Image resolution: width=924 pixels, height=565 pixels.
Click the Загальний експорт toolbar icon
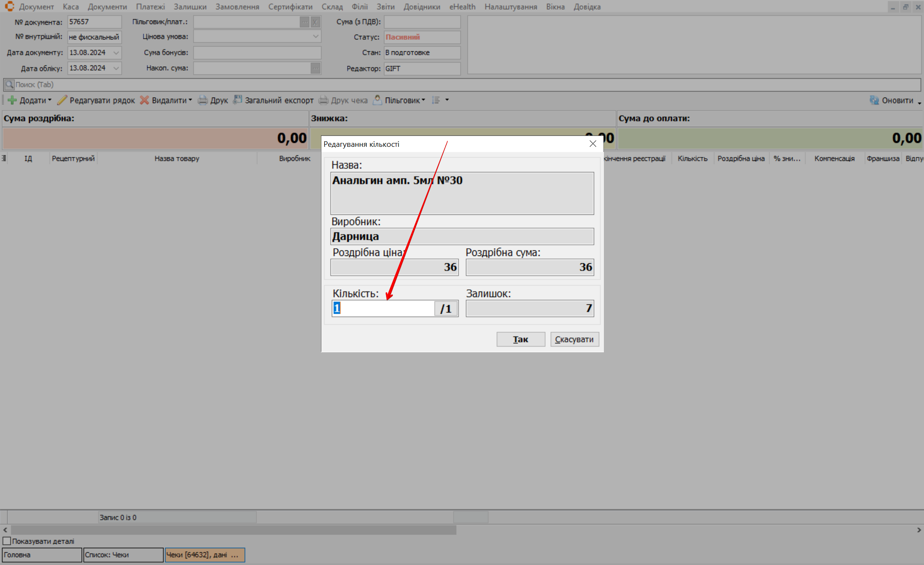click(238, 100)
